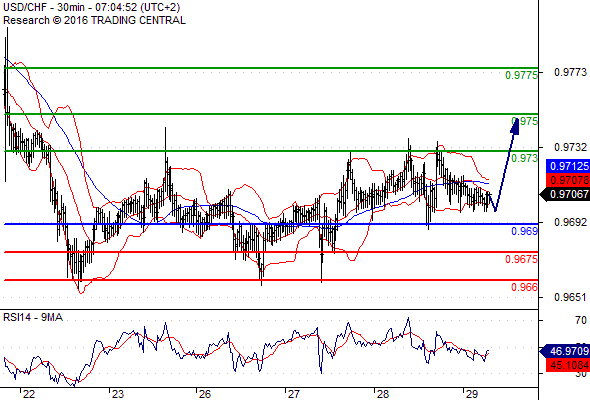Click the Trading Central research copyright text
This screenshot has width=590, height=400.
pos(94,20)
